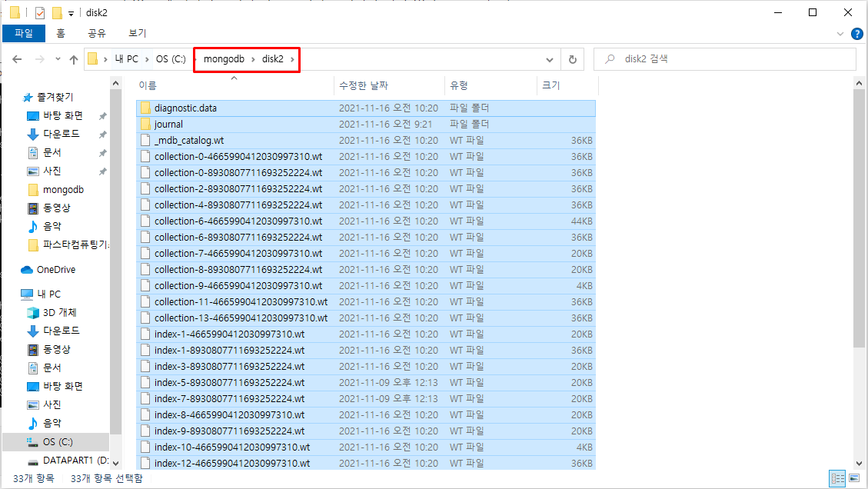868x489 pixels.
Task: Select collection-0-466599041203099731​0.wt file
Action: (365, 156)
